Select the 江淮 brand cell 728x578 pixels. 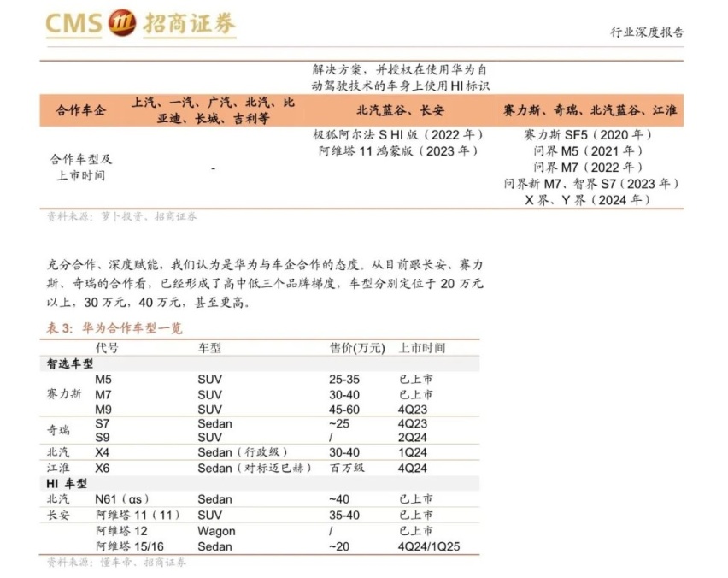(58, 469)
